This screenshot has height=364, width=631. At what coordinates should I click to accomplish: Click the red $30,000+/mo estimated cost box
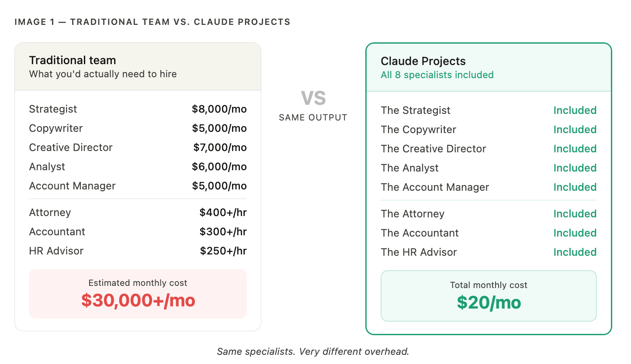pyautogui.click(x=138, y=294)
